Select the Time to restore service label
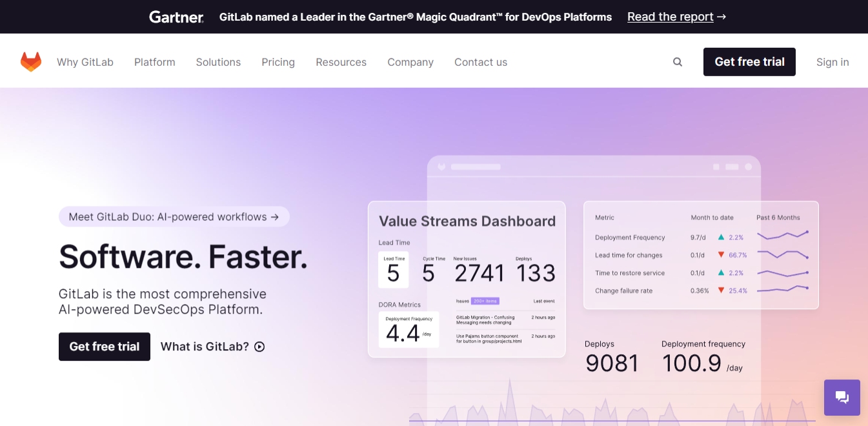 (x=630, y=273)
